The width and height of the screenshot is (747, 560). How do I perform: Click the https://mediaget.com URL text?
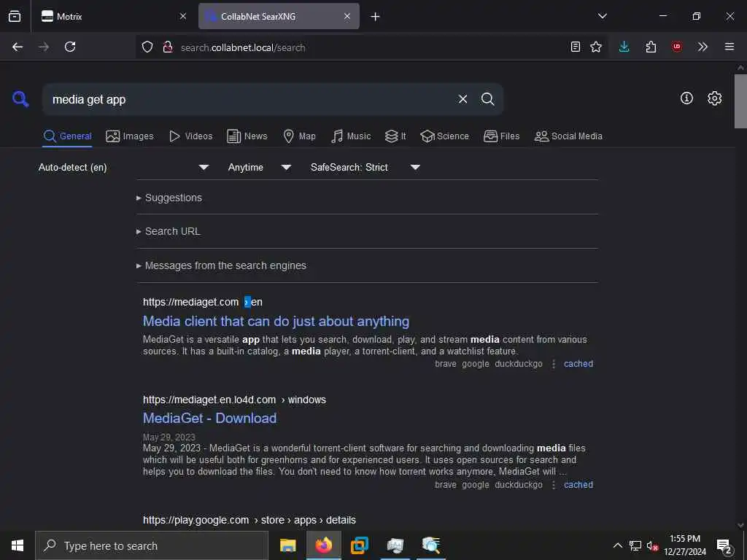[190, 302]
